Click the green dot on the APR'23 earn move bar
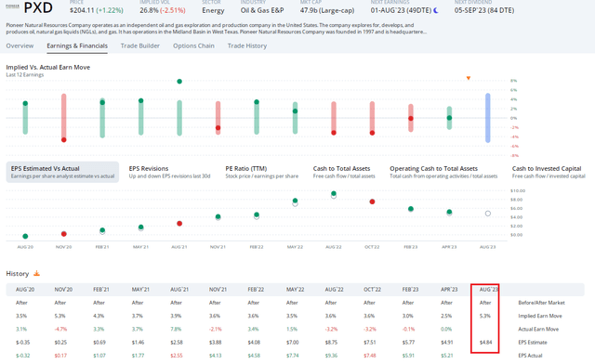 449,118
